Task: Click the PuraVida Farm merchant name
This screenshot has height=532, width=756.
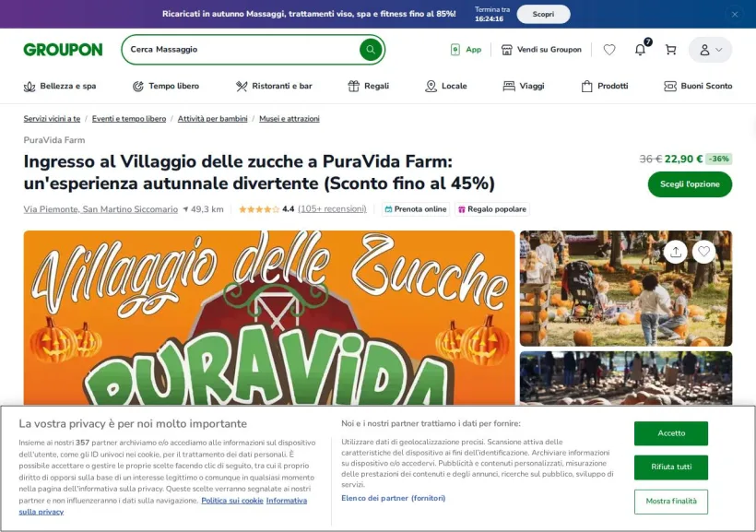Action: (54, 140)
